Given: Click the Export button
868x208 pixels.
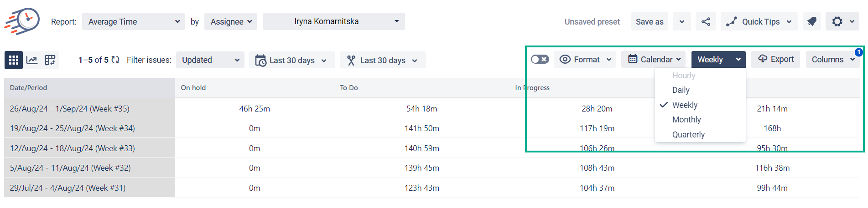Looking at the screenshot, I should pos(776,60).
